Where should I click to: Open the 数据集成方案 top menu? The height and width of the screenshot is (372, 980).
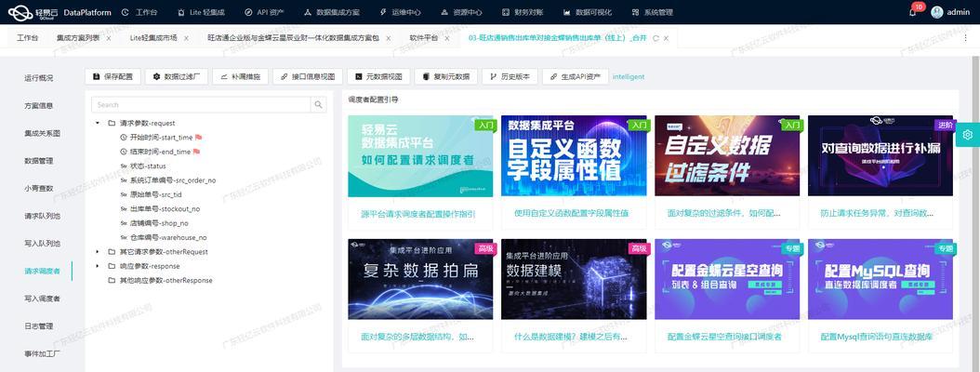332,12
